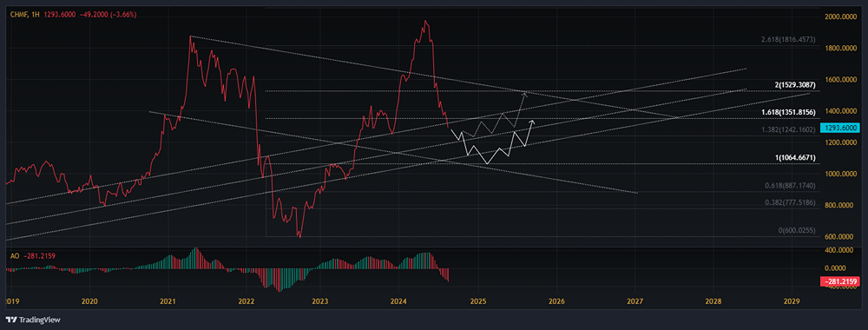868x330 pixels.
Task: Click 2021 on time axis
Action: [x=168, y=301]
